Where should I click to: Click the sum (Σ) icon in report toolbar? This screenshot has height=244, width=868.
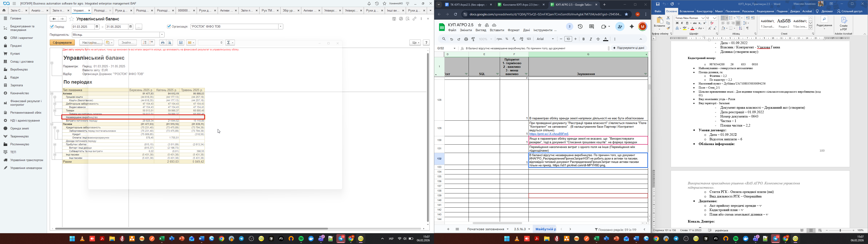click(x=229, y=43)
